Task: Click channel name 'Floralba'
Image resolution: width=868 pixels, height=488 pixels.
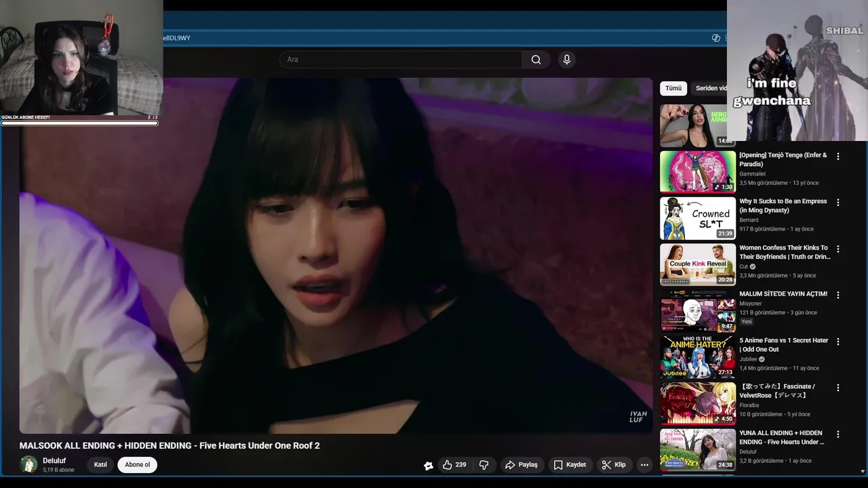Action: (749, 405)
